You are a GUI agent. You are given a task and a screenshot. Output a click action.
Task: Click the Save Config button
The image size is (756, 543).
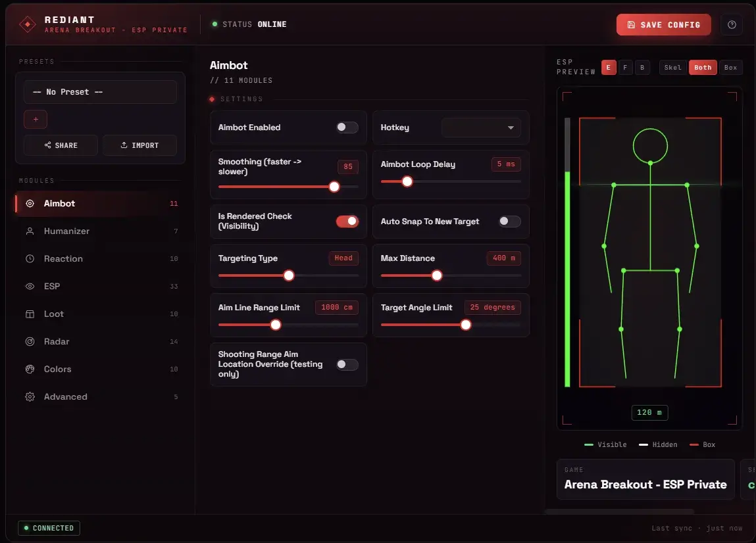tap(663, 24)
